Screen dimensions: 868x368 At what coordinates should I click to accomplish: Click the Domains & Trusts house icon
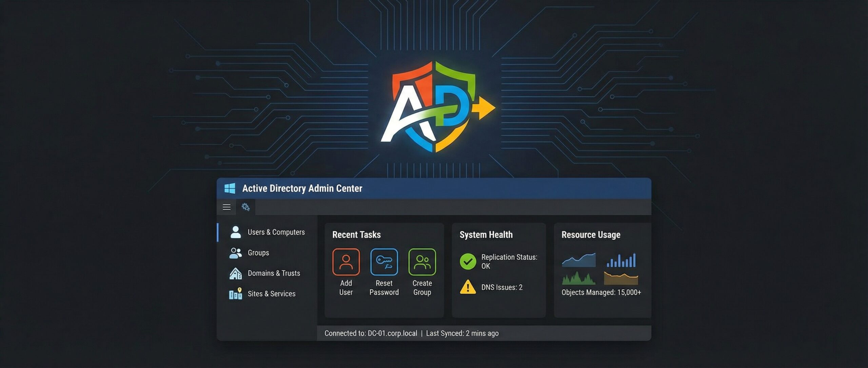[x=235, y=273]
